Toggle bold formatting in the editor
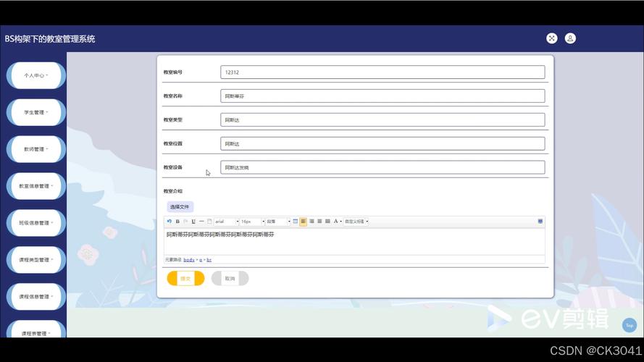The image size is (644, 362). 177,222
